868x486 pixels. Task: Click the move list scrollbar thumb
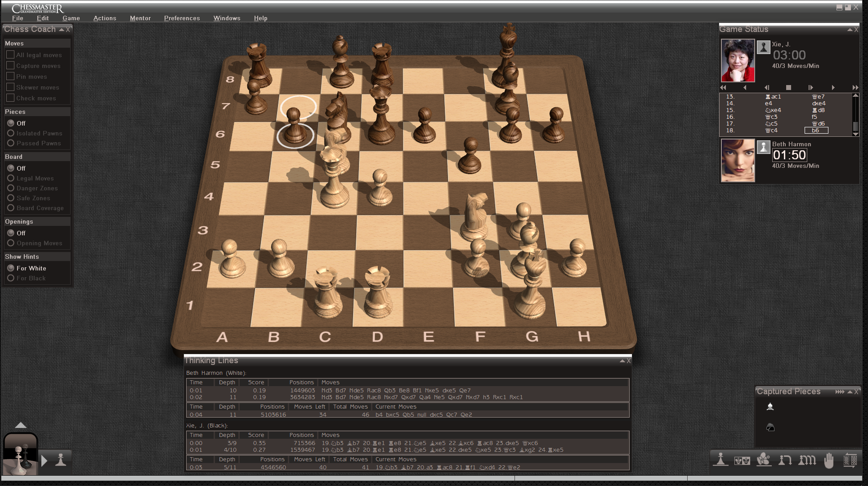[x=855, y=127]
